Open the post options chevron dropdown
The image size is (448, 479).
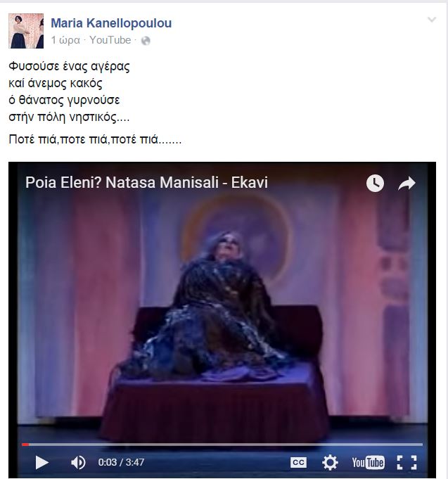tap(432, 20)
